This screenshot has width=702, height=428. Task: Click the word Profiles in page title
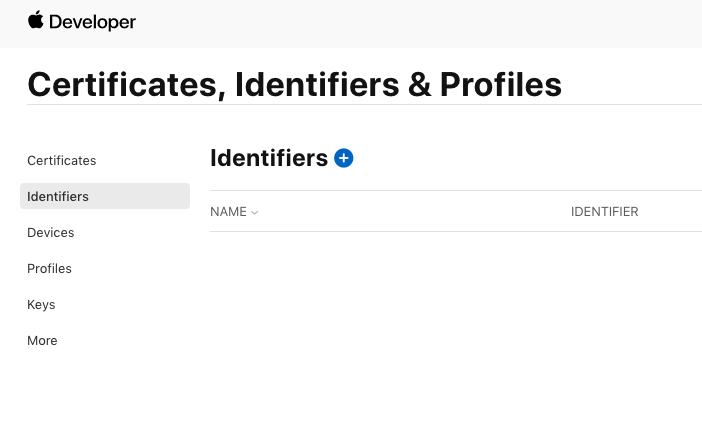point(500,84)
